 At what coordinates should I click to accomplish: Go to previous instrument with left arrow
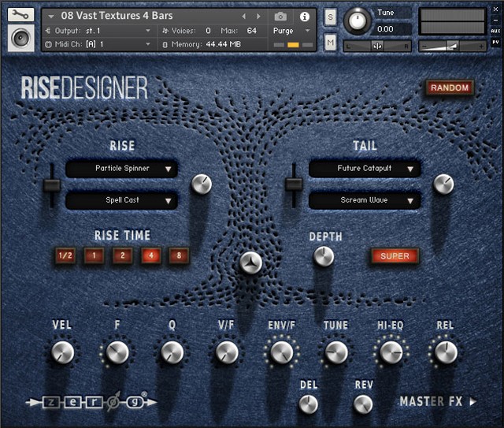[243, 16]
